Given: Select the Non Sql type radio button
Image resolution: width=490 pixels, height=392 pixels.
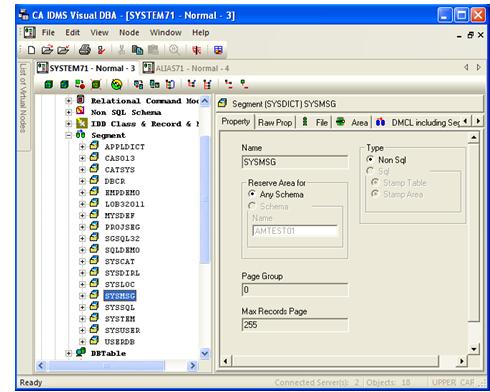Looking at the screenshot, I should 370,160.
